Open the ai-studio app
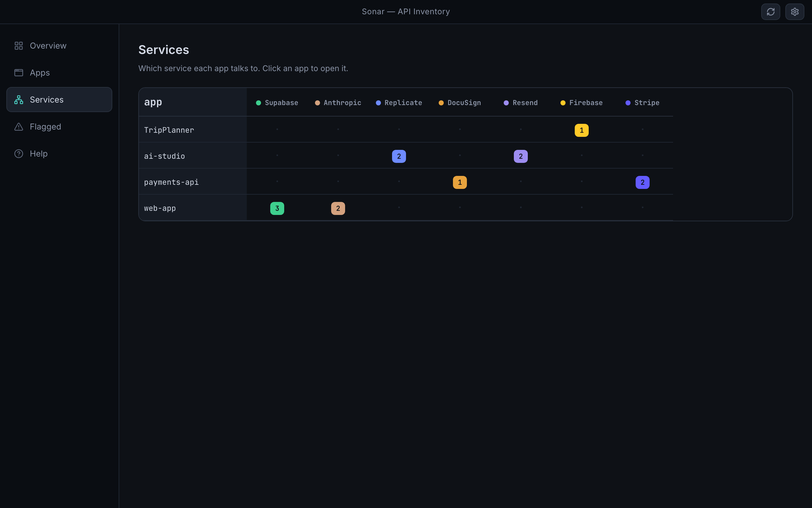Viewport: 812px width, 508px height. (193, 156)
